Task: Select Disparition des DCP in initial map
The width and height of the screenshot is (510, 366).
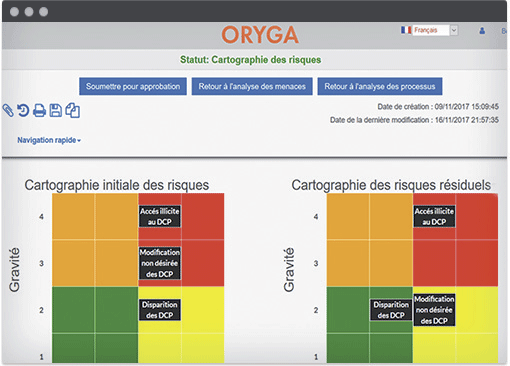Action: point(160,310)
